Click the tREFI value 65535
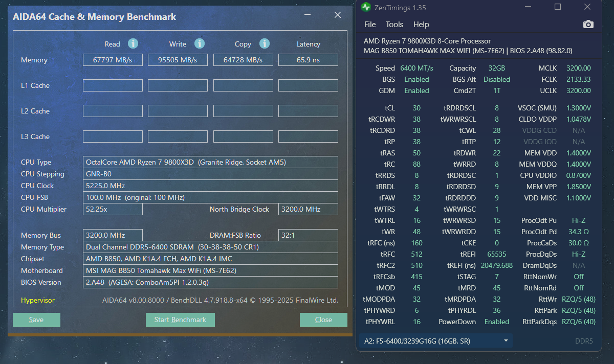 point(496,254)
